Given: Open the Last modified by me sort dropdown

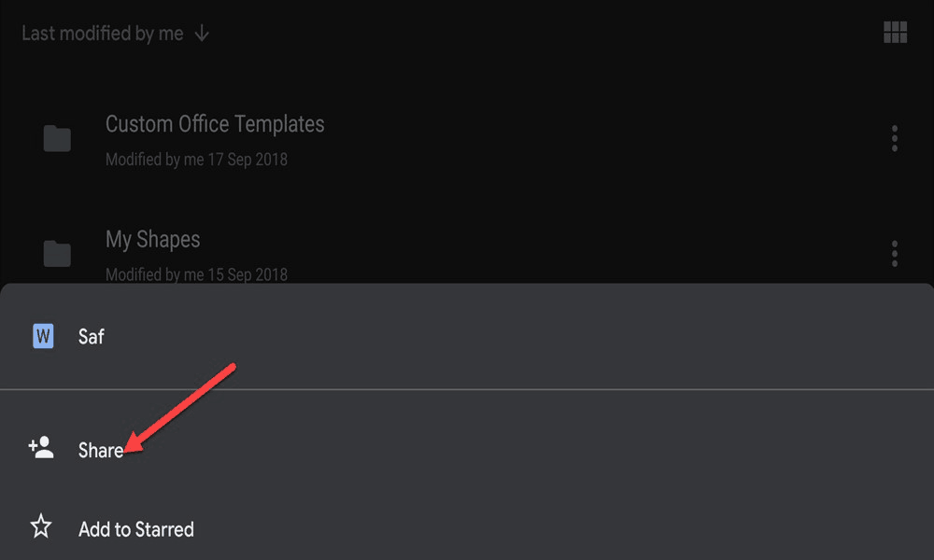Looking at the screenshot, I should point(103,34).
